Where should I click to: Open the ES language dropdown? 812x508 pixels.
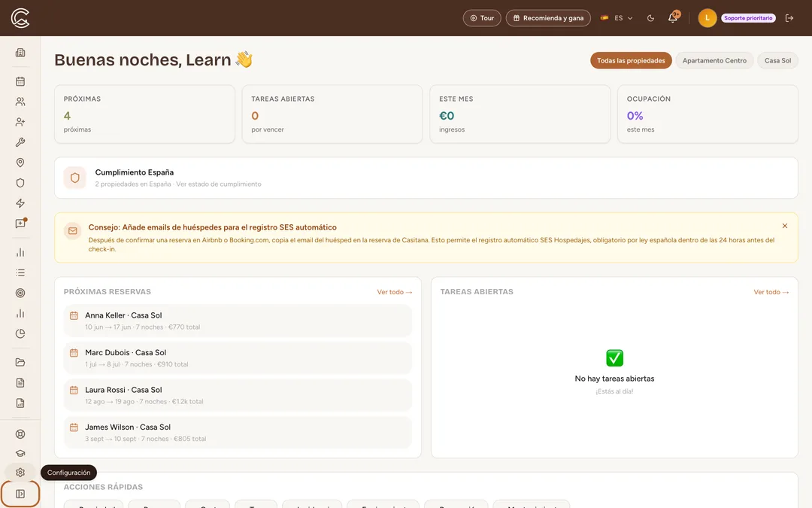[617, 18]
